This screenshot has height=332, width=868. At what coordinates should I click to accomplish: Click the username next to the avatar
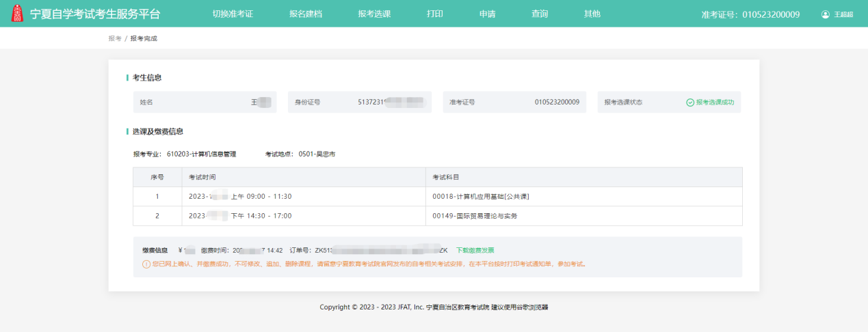click(x=843, y=14)
